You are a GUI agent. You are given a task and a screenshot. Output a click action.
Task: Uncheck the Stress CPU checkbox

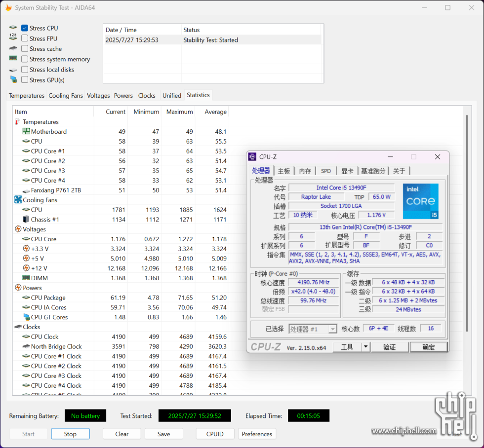[x=25, y=28]
